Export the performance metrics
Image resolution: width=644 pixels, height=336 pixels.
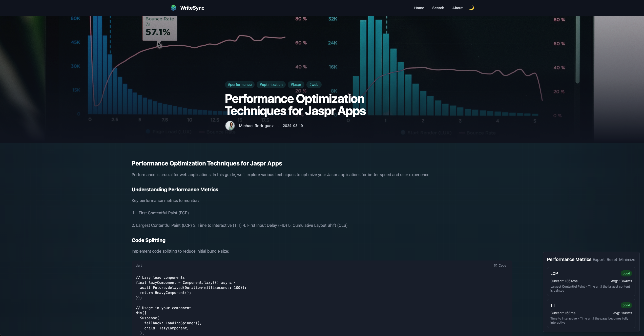(x=598, y=259)
